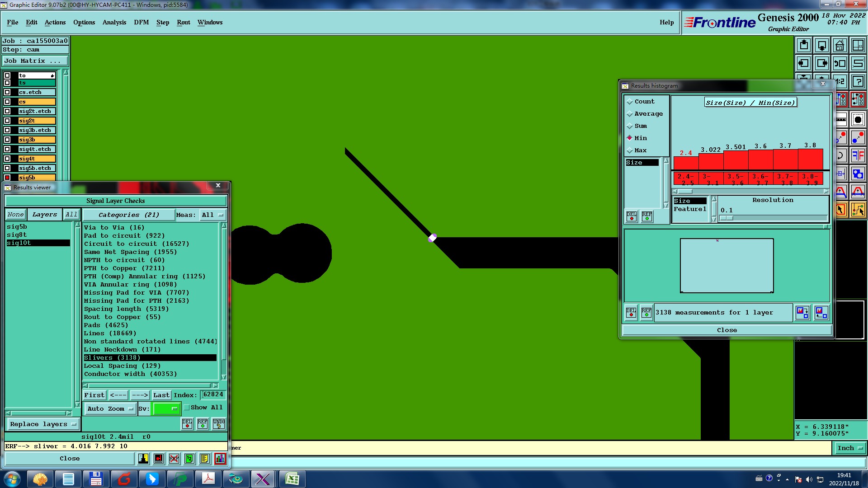
Task: Select the Min radio option
Action: point(637,138)
